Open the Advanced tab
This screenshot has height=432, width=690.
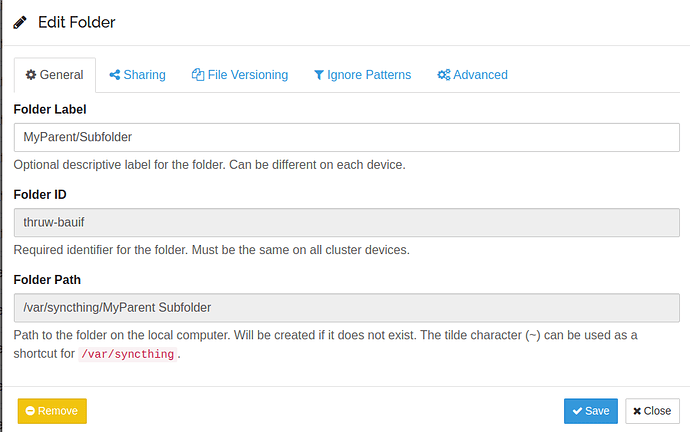click(x=472, y=75)
